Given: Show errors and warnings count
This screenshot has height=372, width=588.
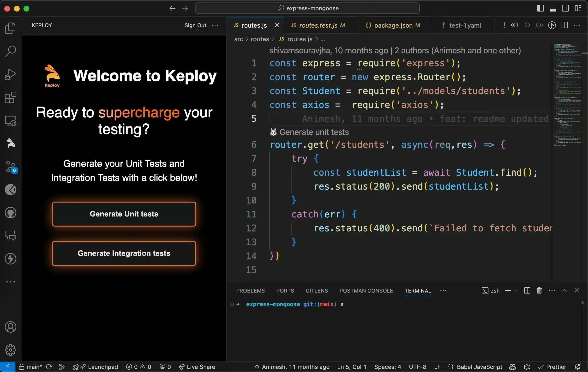Looking at the screenshot, I should tap(138, 367).
